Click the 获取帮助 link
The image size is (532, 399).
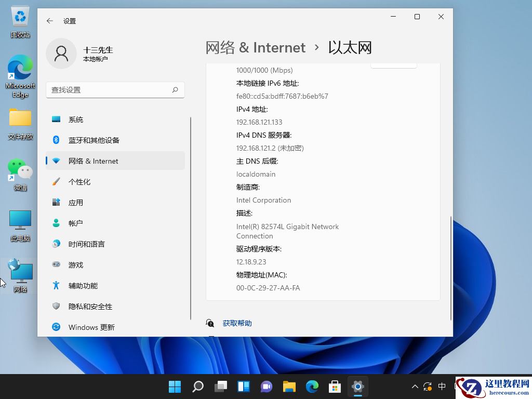237,323
